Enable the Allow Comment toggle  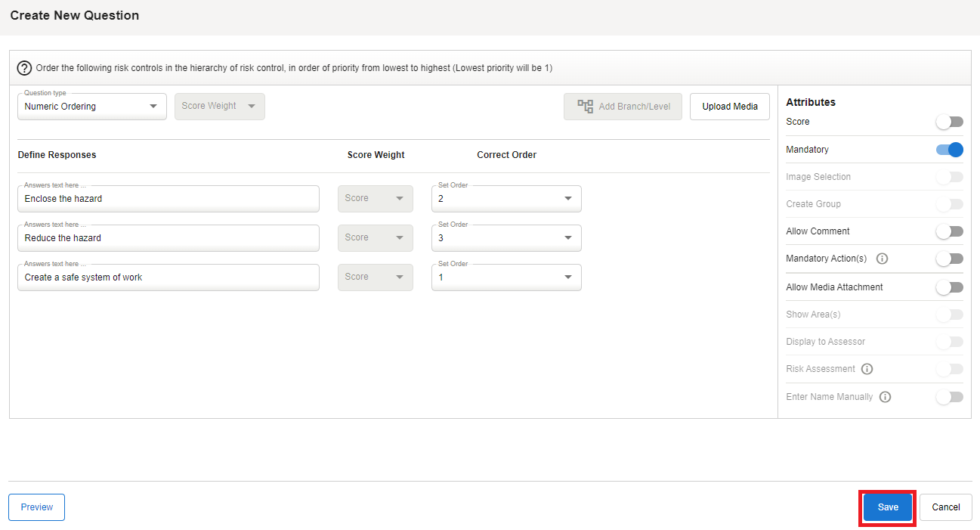[x=949, y=231]
